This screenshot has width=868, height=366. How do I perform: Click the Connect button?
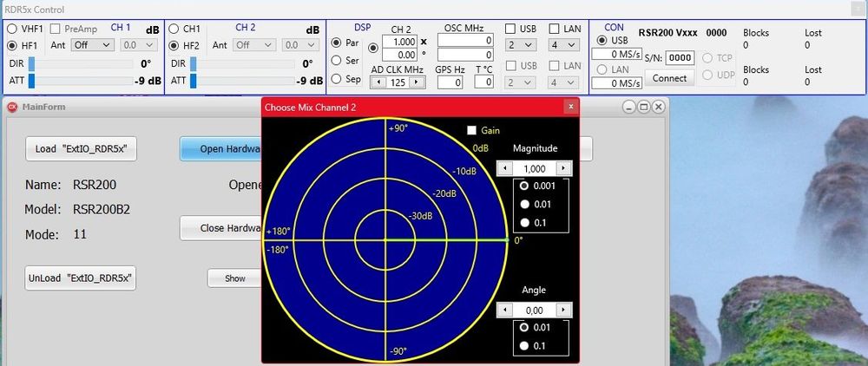[669, 79]
